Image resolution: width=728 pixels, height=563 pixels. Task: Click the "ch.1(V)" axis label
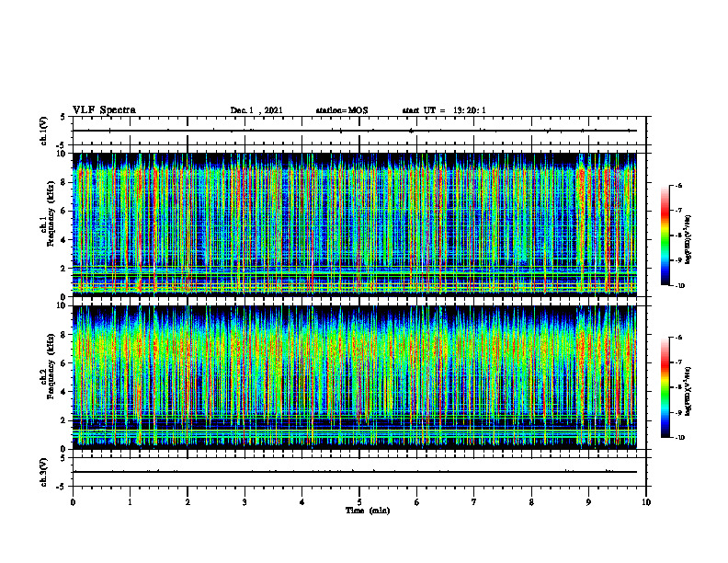tap(43, 131)
